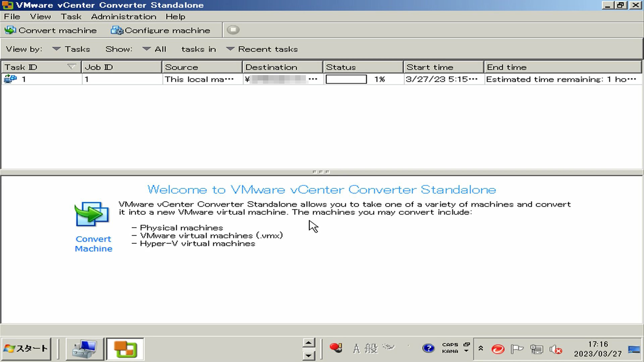644x362 pixels.
Task: Open the Help menu
Action: click(175, 16)
